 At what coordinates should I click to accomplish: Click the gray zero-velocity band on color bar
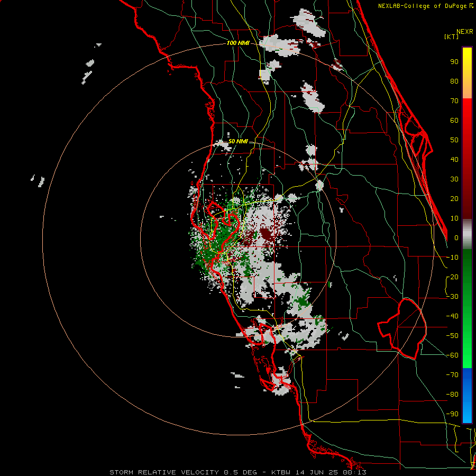click(x=467, y=234)
